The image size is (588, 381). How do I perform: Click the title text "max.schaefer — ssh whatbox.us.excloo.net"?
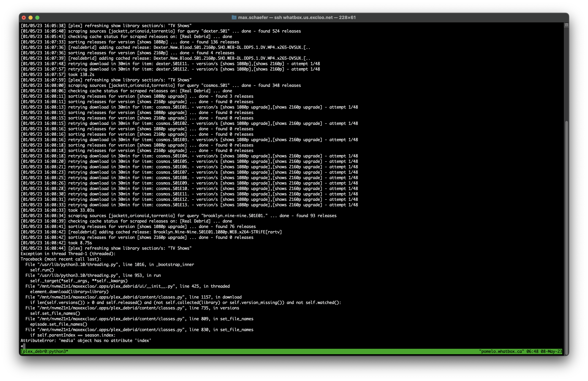tap(285, 17)
